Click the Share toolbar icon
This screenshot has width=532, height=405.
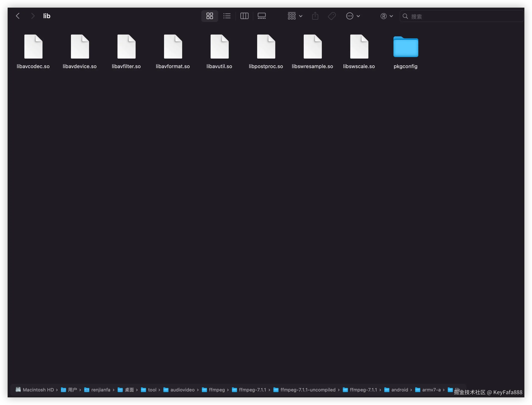pos(315,16)
